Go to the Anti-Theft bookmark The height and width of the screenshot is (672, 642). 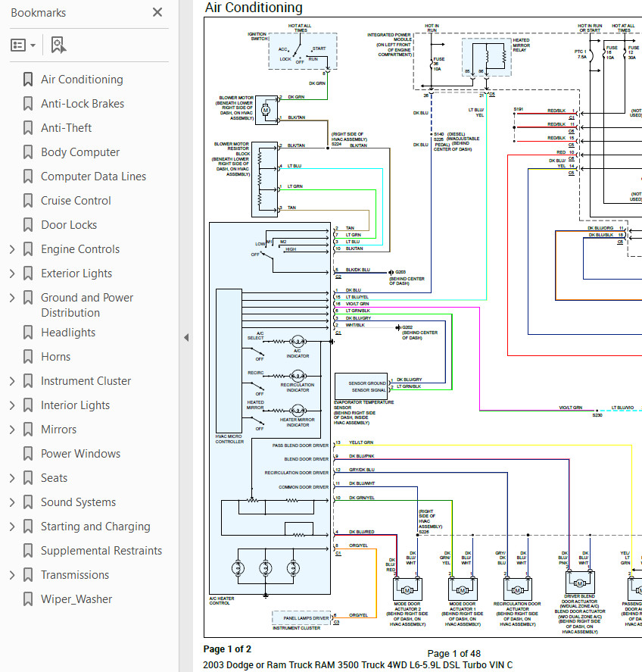click(x=67, y=128)
